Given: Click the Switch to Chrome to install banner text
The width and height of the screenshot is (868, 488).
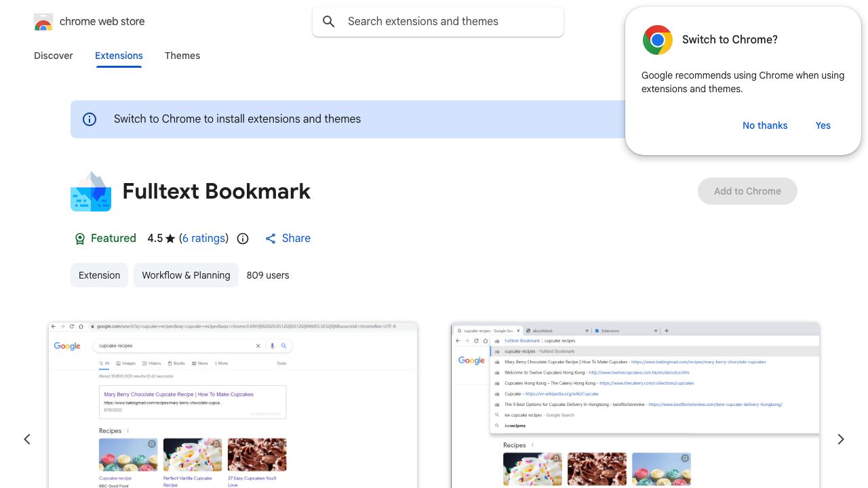Looking at the screenshot, I should tap(237, 119).
